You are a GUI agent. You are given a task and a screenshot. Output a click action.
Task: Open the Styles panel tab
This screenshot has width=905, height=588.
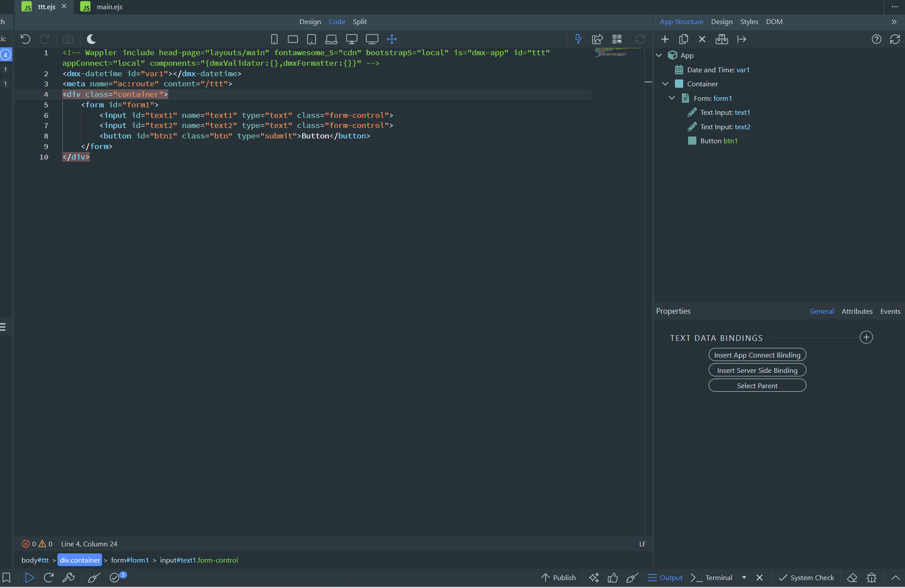coord(749,21)
